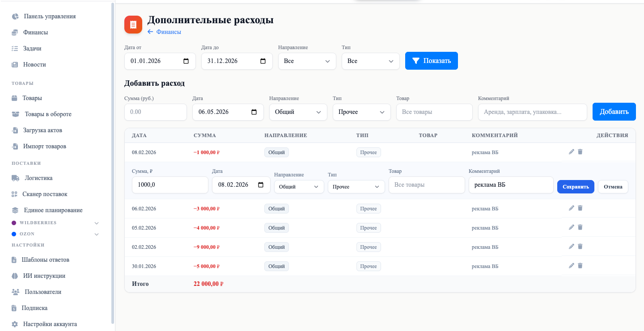The image size is (644, 331).
Task: Expand the OZON sidebar section
Action: click(97, 234)
